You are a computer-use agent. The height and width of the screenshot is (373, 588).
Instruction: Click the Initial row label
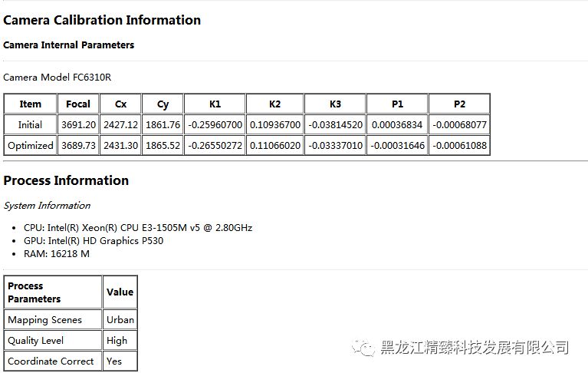(31, 124)
